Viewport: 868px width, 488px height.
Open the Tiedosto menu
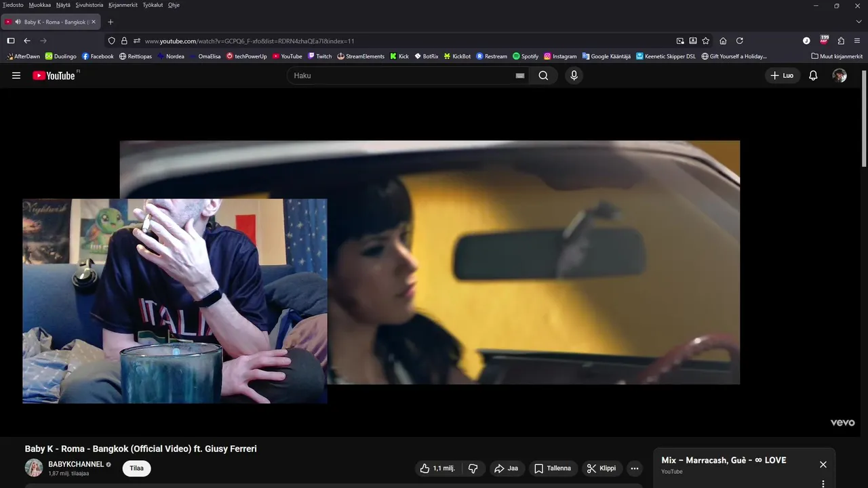(x=13, y=5)
